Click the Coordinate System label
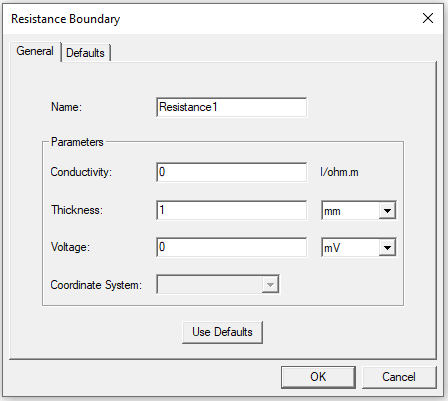Screen dimensions: 448x401 coord(96,285)
